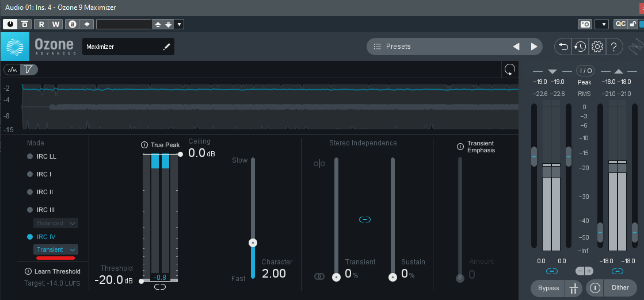
Task: Click the left arrow copy-settings button
Action: click(x=87, y=24)
